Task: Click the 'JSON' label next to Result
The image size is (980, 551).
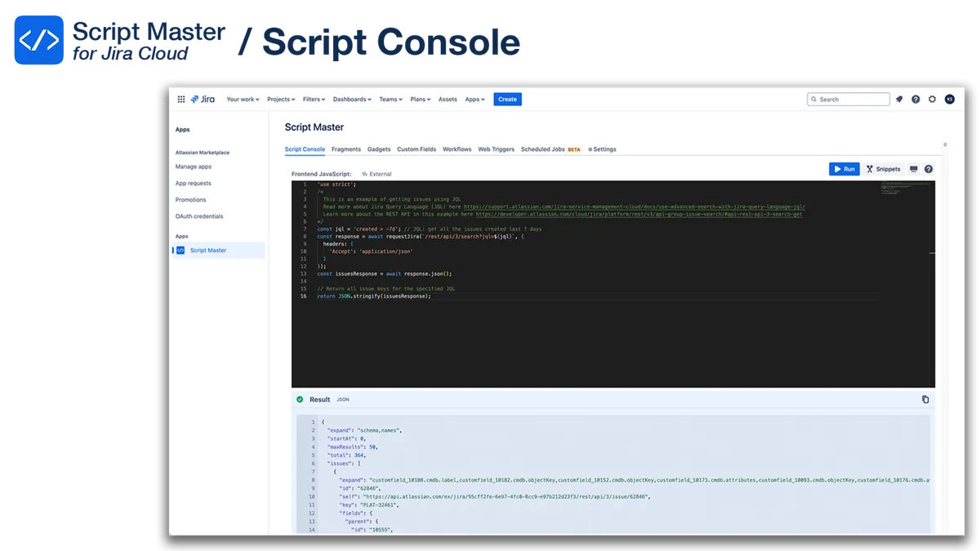Action: 343,400
